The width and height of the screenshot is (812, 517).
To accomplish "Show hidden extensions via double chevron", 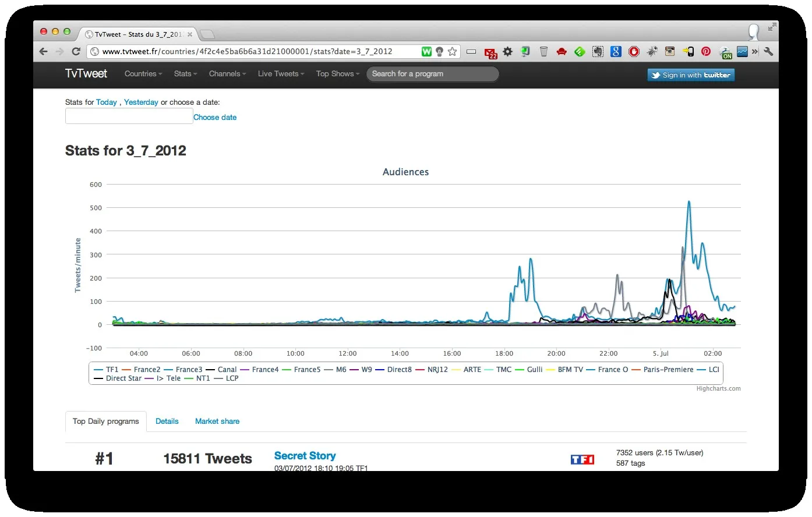I will point(755,52).
